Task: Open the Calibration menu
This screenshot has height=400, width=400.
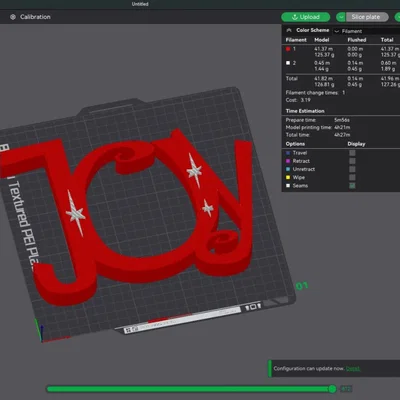Action: (30, 17)
